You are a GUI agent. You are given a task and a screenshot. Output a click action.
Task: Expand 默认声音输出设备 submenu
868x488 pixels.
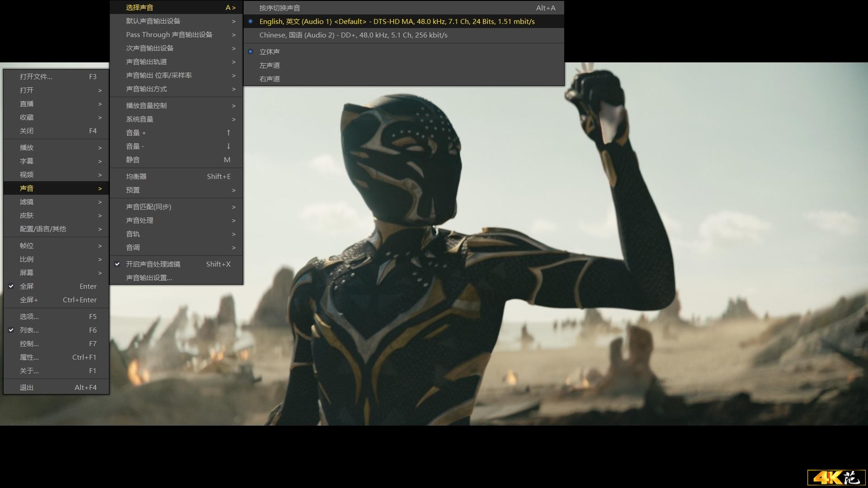tap(176, 21)
